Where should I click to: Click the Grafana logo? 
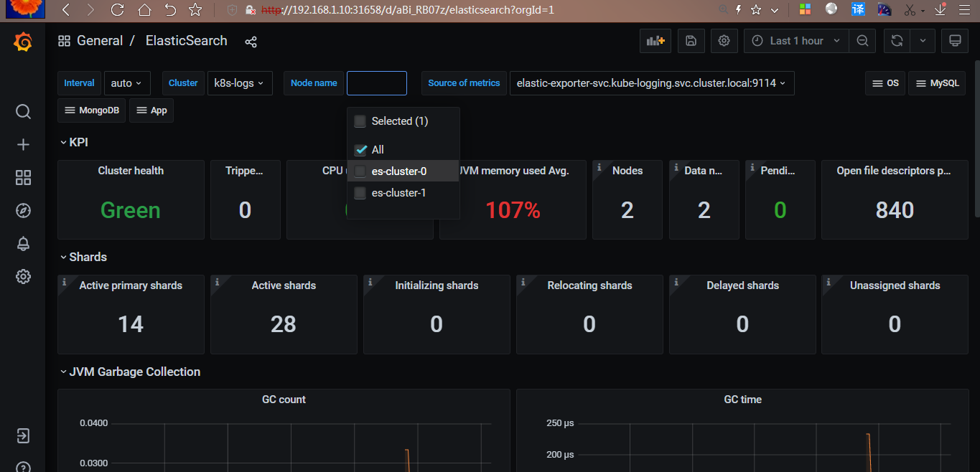click(23, 42)
